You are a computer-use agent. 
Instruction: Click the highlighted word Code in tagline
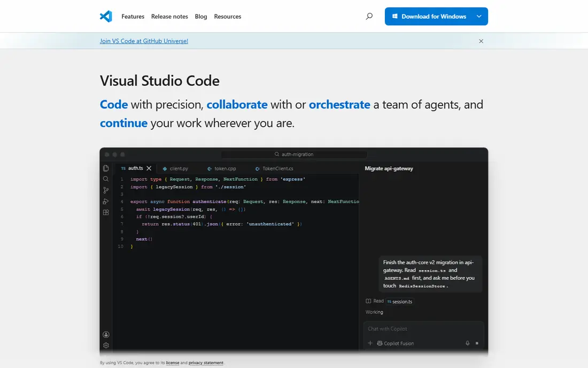[x=114, y=104]
